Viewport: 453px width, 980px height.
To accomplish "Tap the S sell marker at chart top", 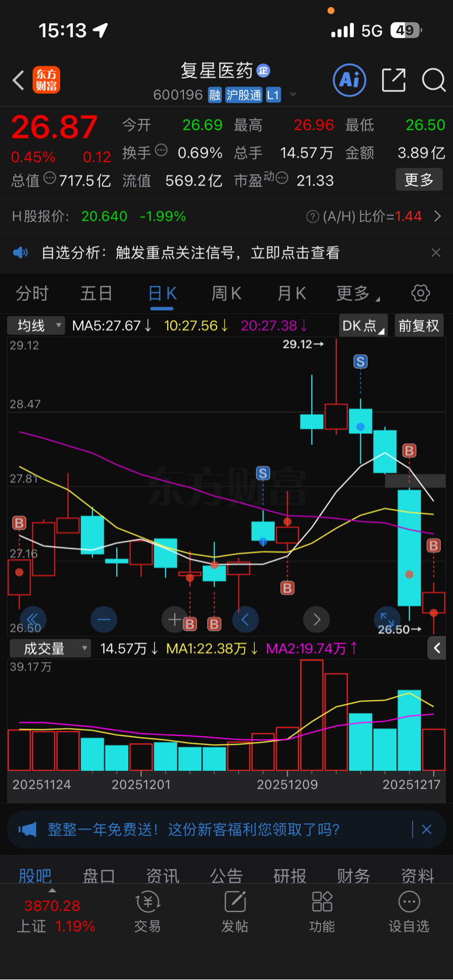I will [360, 362].
